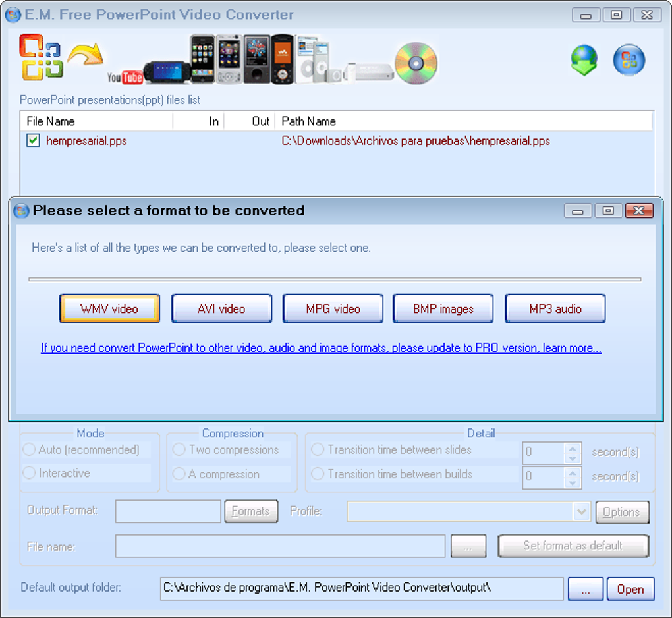Image resolution: width=672 pixels, height=618 pixels.
Task: Decrease slides transition seconds with down arrow
Action: point(573,458)
